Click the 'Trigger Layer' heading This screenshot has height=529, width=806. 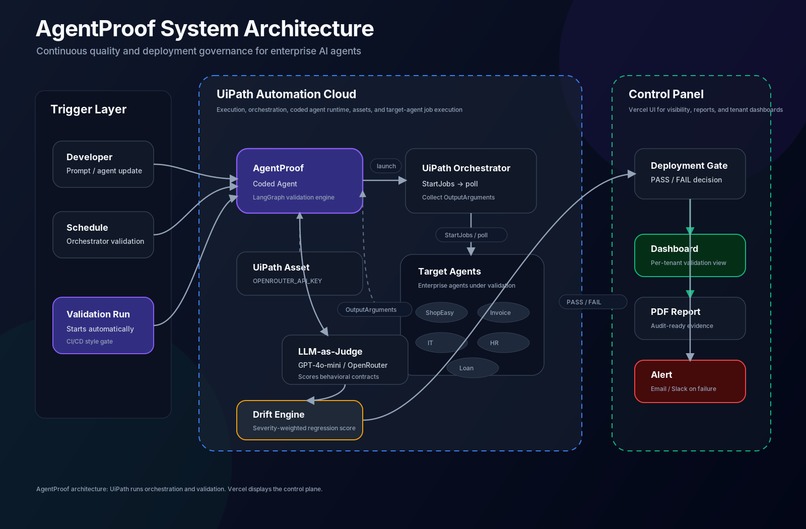point(88,110)
